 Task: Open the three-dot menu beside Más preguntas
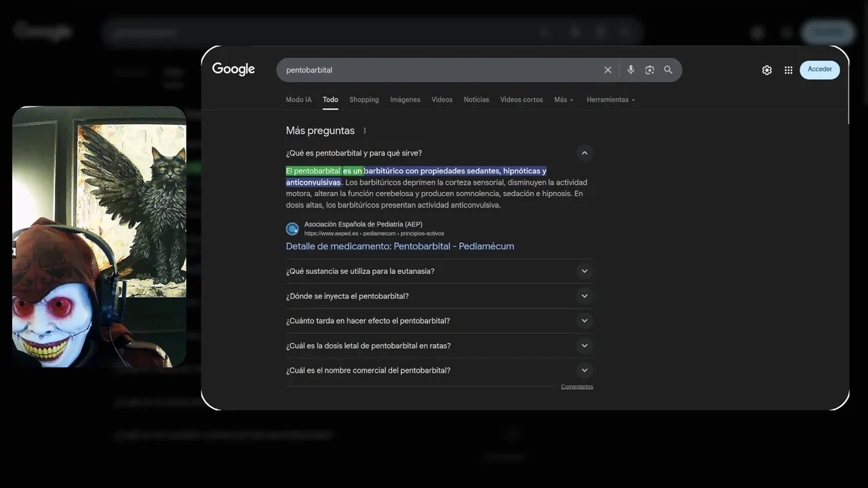coord(365,131)
